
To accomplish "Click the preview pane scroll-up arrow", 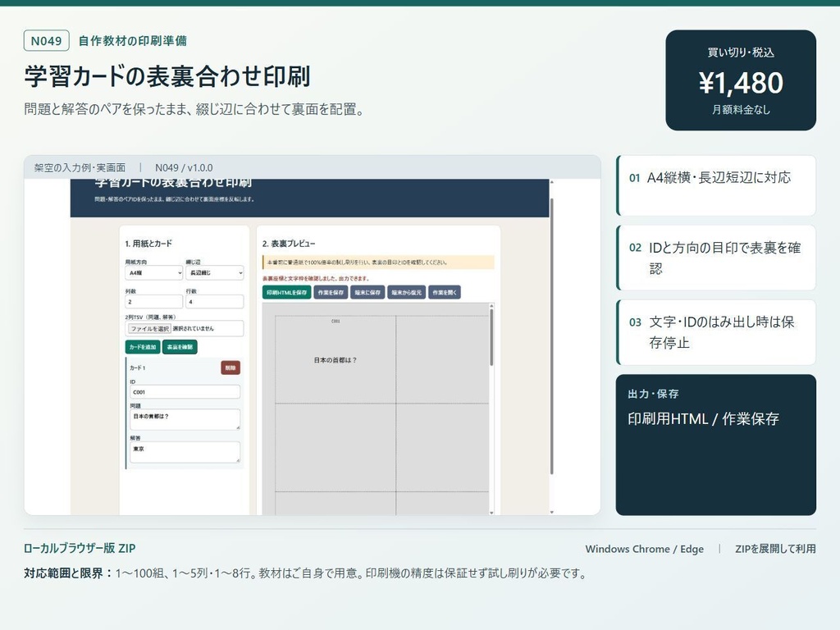I will 491,306.
